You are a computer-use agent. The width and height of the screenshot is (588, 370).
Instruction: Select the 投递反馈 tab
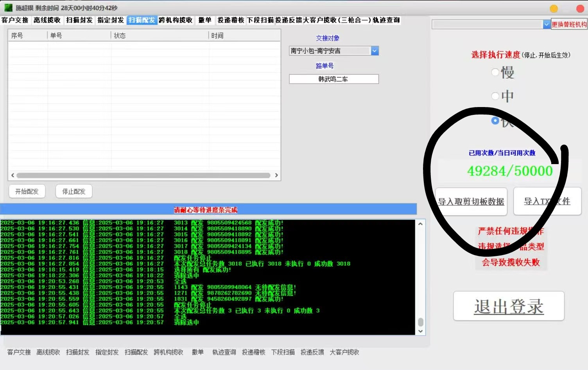click(289, 20)
